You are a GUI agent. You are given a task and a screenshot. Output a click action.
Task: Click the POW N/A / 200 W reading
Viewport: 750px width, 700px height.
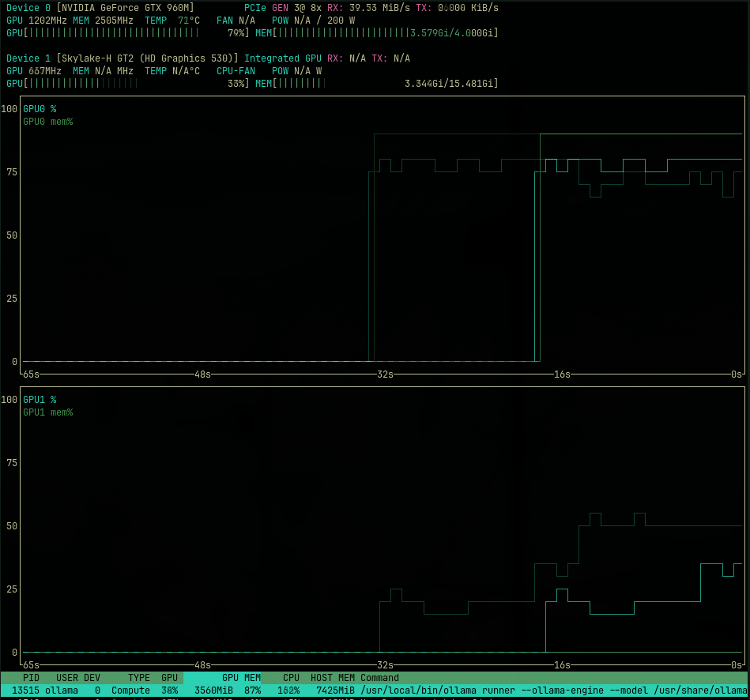point(313,21)
